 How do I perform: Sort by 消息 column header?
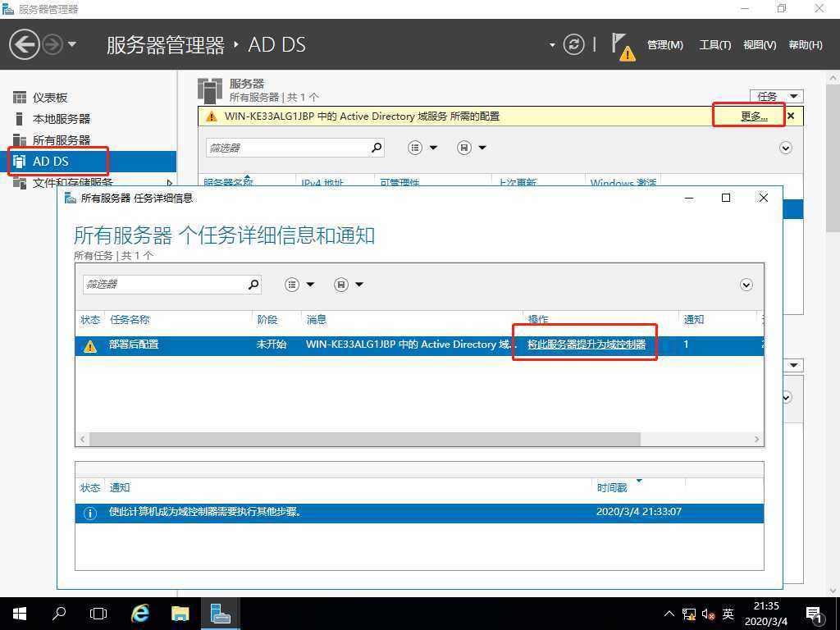tap(316, 320)
